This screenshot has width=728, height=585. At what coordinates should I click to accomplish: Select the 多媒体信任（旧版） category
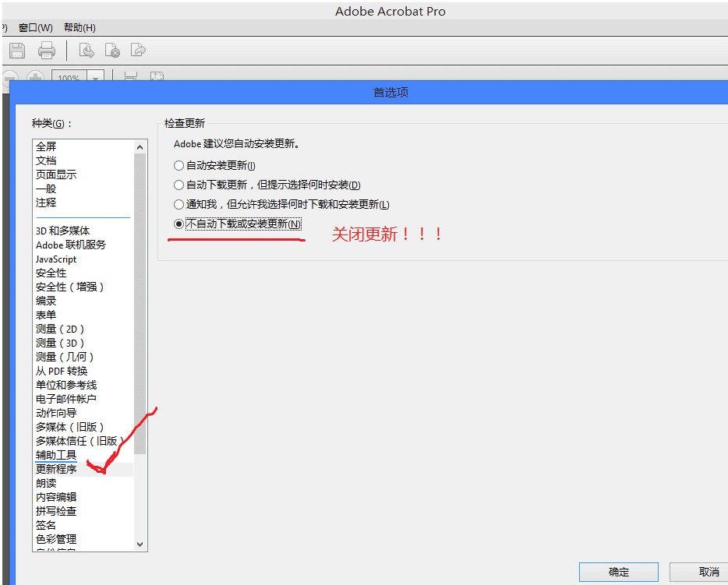click(x=80, y=441)
